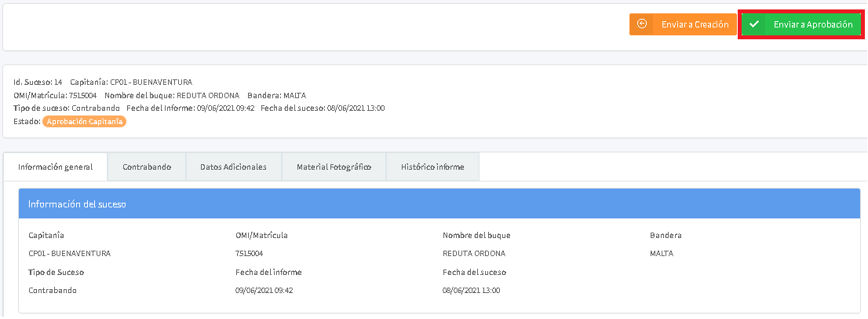The height and width of the screenshot is (319, 868).
Task: Click the MALTA value under Bandera column
Action: 662,254
